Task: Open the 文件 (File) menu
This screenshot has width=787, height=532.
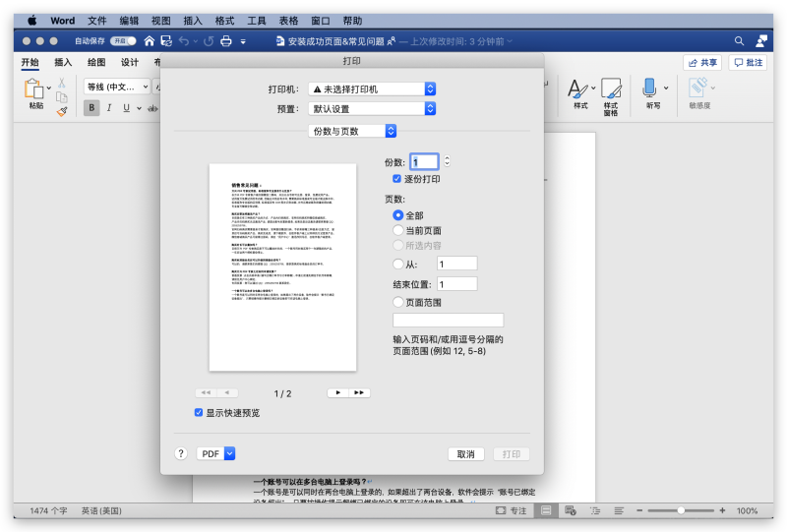Action: point(96,21)
